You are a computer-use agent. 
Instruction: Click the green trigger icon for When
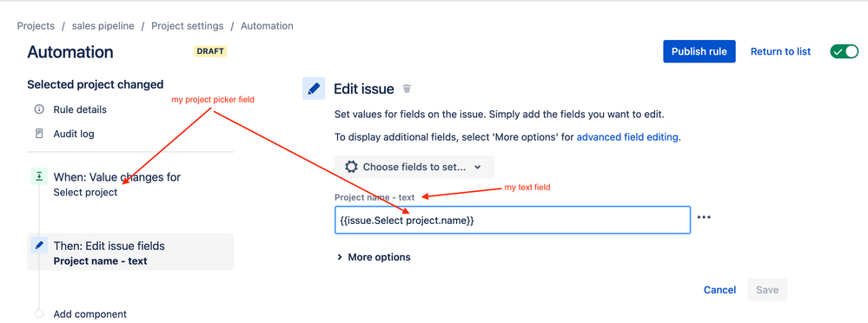[39, 176]
